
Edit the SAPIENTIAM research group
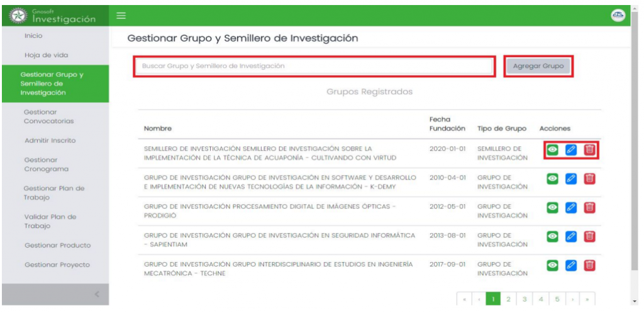click(x=571, y=236)
